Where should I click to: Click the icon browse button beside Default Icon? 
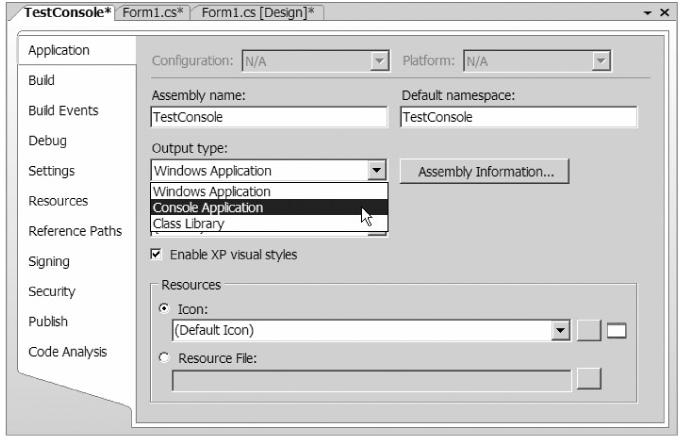pos(588,330)
